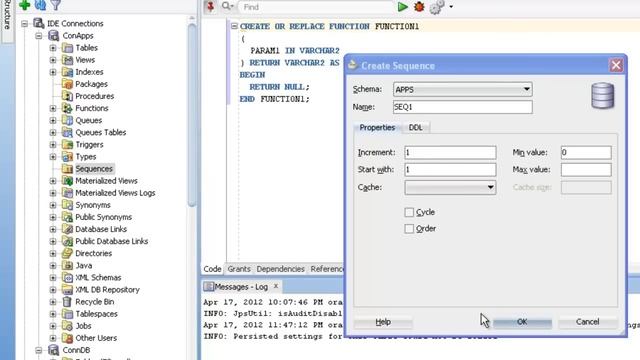
Task: Click the Start with input field
Action: coord(450,169)
